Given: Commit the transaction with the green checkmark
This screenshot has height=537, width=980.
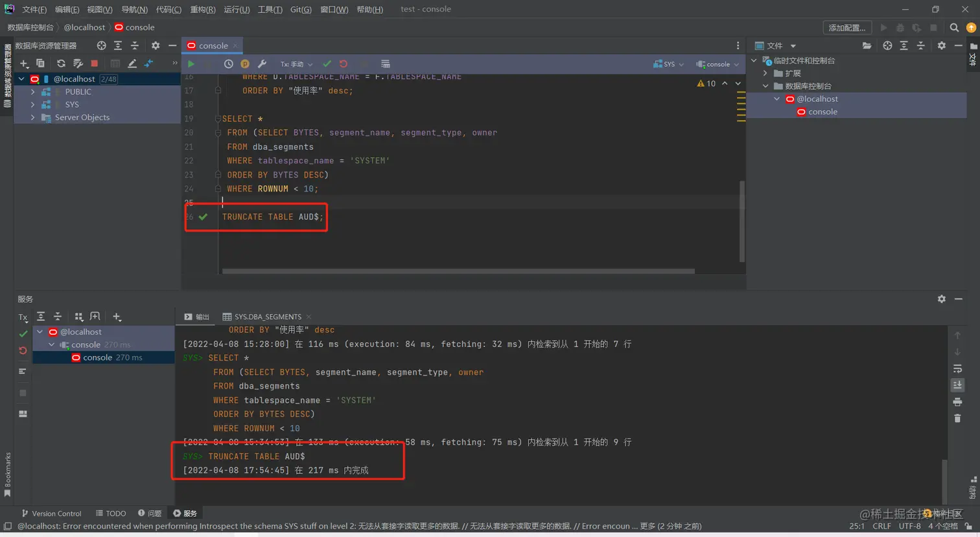Looking at the screenshot, I should pyautogui.click(x=327, y=64).
